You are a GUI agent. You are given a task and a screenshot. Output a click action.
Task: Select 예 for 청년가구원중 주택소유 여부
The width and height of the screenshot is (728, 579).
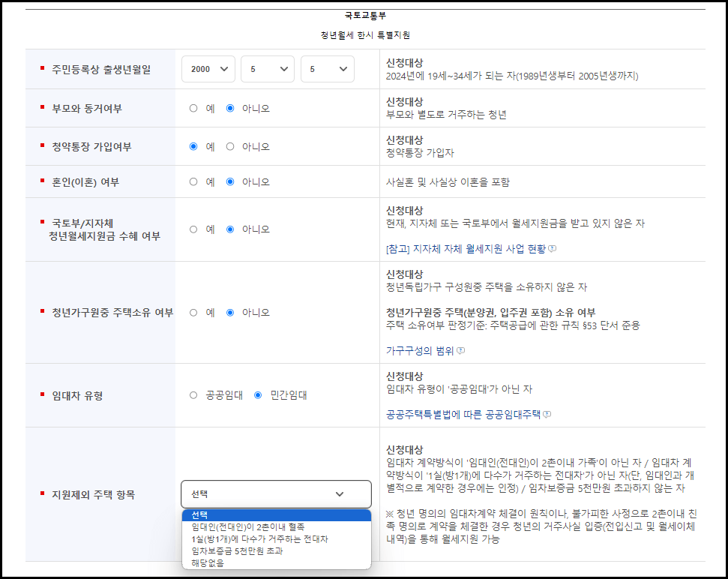[193, 312]
